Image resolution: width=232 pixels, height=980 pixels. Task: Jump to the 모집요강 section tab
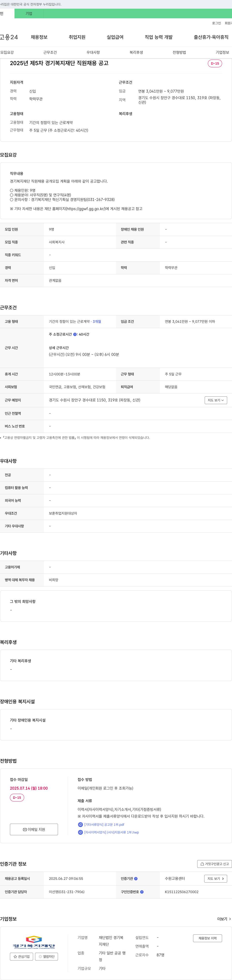7,53
